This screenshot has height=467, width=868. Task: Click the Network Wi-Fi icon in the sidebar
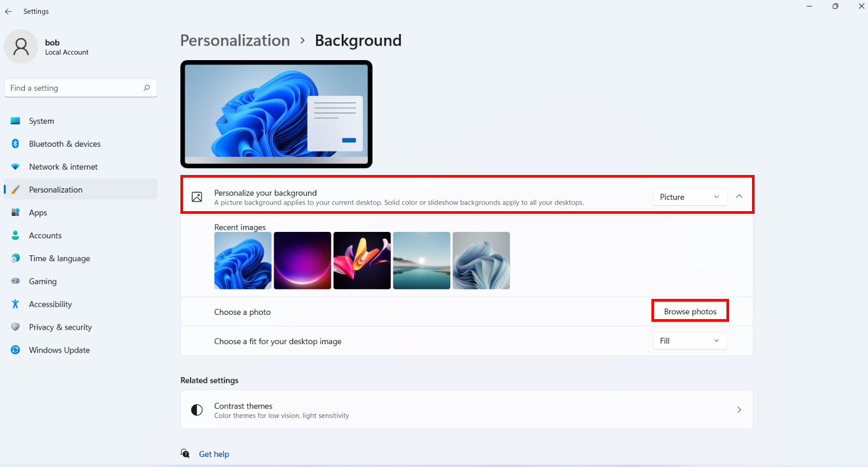click(x=15, y=166)
